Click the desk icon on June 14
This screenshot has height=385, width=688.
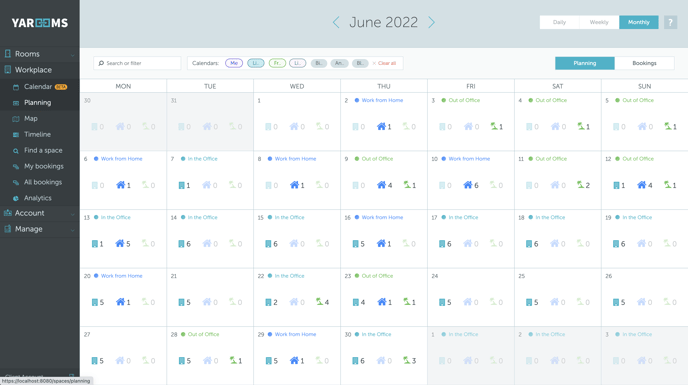coord(181,244)
